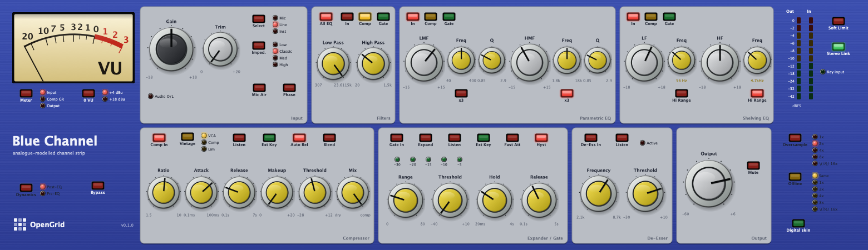This screenshot has width=868, height=250.
Task: Click the compressor Makeup knob
Action: pyautogui.click(x=277, y=193)
